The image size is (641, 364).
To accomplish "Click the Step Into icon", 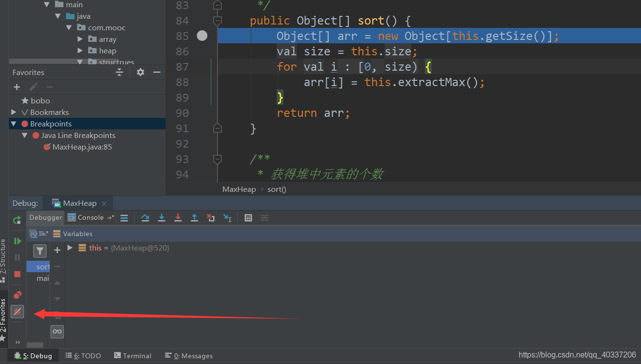I will [x=162, y=218].
